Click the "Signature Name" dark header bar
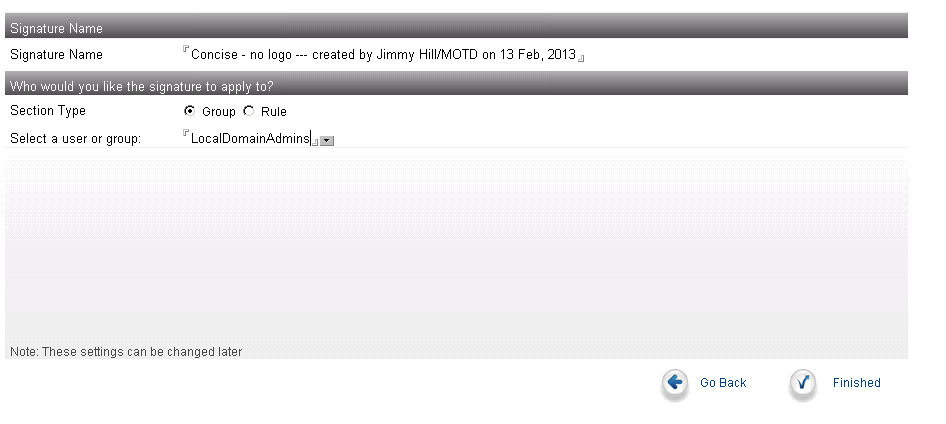Image resolution: width=946 pixels, height=424 pixels. (456, 27)
